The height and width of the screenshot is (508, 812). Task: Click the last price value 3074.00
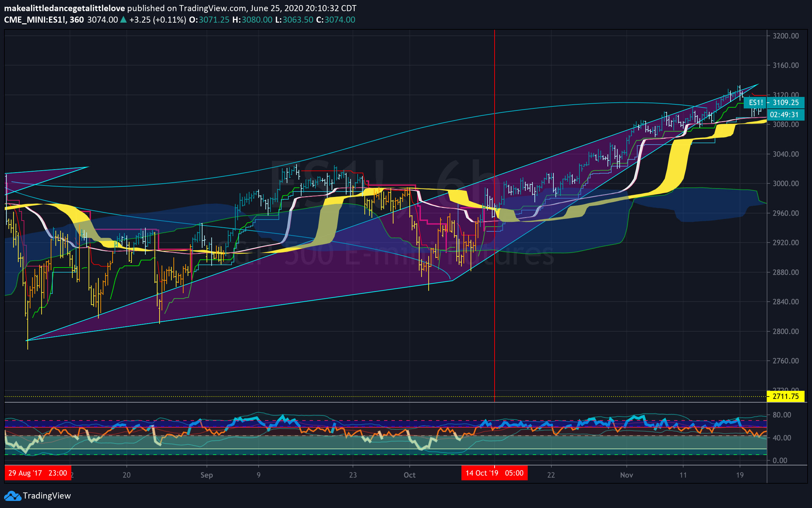[x=103, y=20]
